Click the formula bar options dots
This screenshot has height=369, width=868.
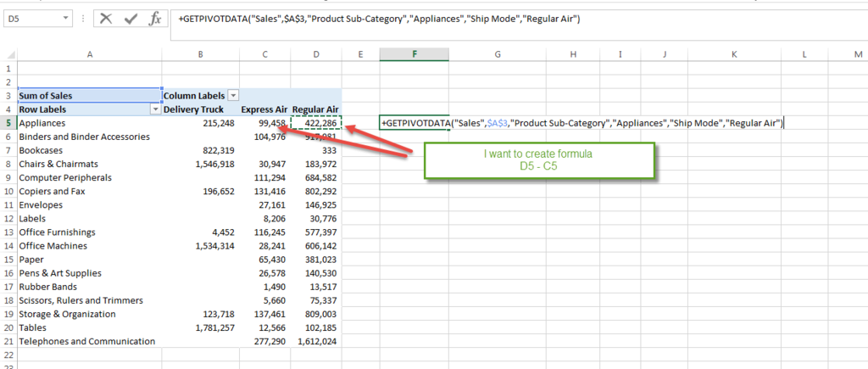pyautogui.click(x=84, y=19)
